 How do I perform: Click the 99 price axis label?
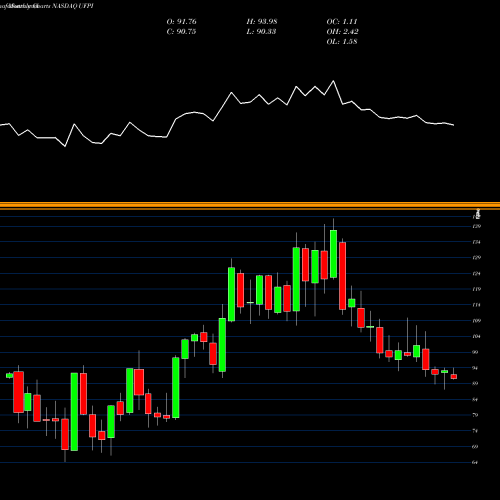coord(475,352)
